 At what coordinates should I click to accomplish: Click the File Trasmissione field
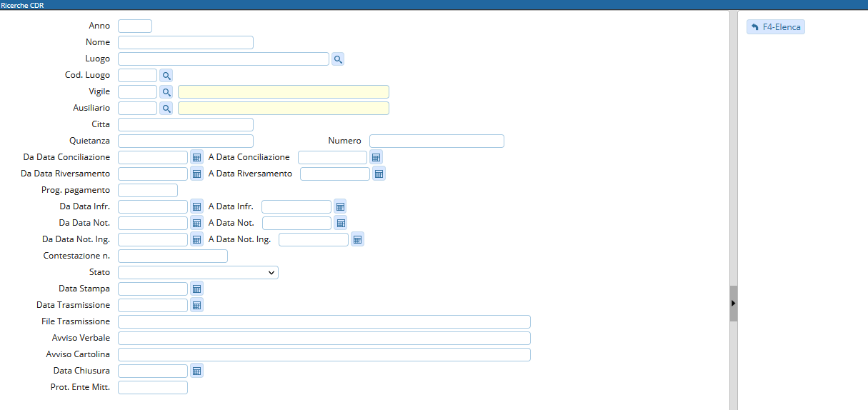tap(324, 321)
